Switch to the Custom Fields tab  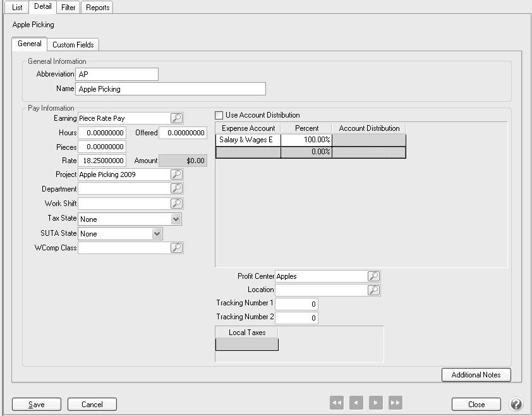point(73,45)
